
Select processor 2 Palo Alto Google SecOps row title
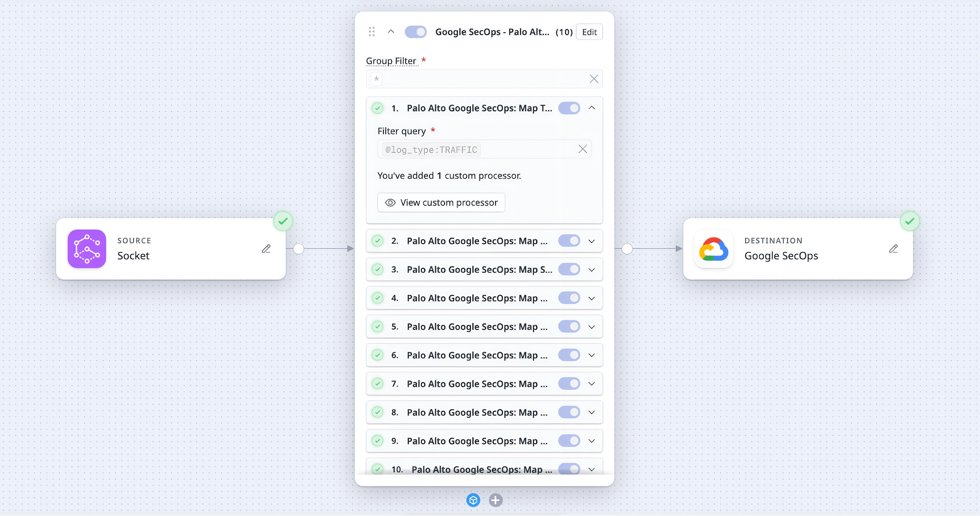pos(477,241)
